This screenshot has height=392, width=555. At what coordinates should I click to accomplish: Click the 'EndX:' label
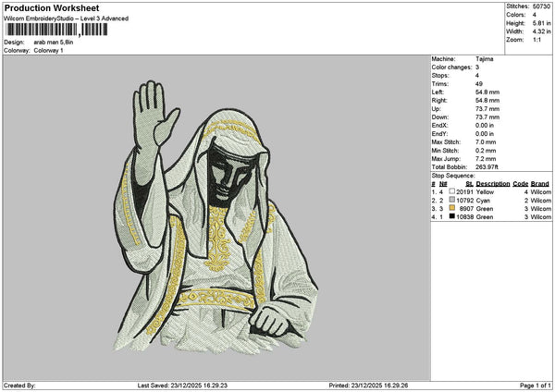(439, 126)
